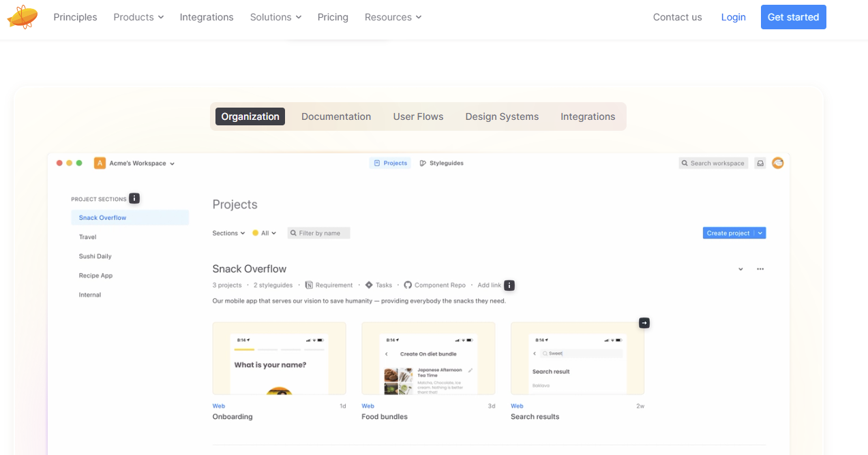The height and width of the screenshot is (455, 868).
Task: Open the Resources dropdown menu
Action: click(393, 17)
